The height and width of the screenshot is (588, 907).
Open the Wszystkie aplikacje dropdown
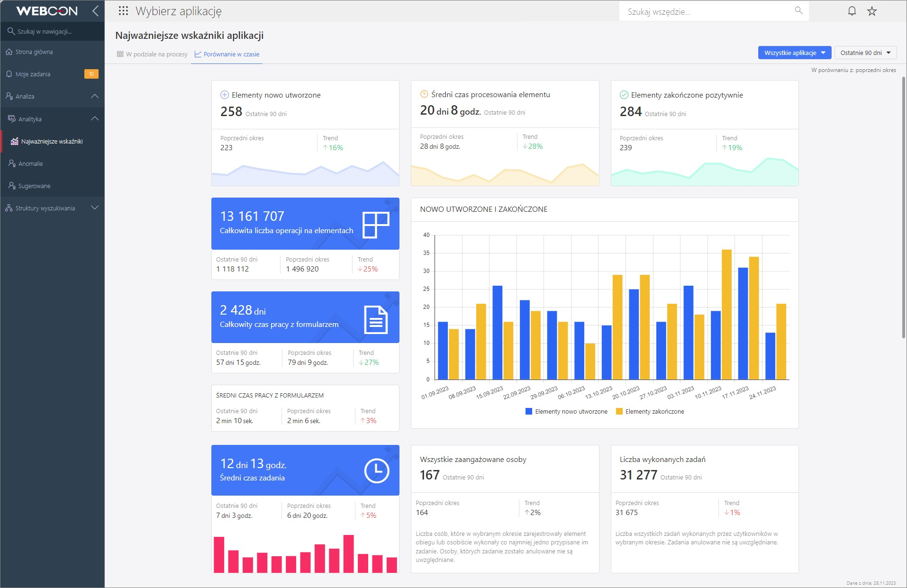(x=795, y=53)
